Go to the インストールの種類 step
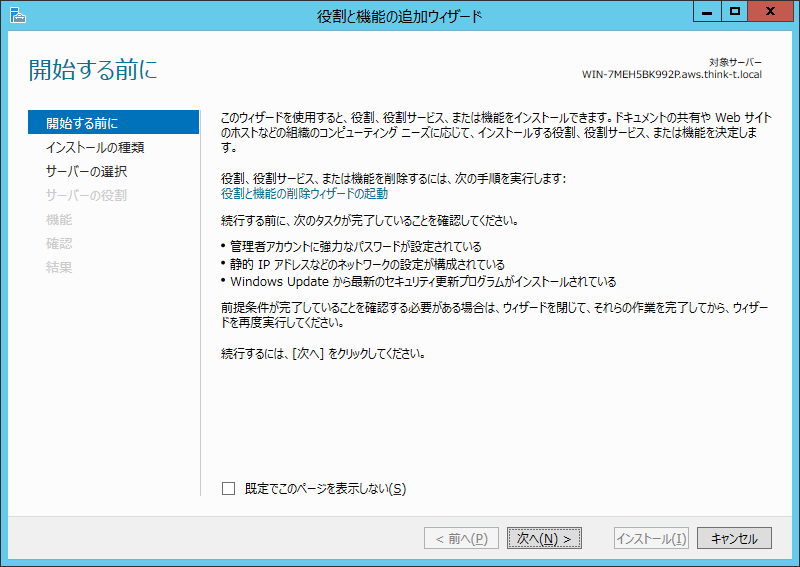The width and height of the screenshot is (800, 567). click(95, 147)
